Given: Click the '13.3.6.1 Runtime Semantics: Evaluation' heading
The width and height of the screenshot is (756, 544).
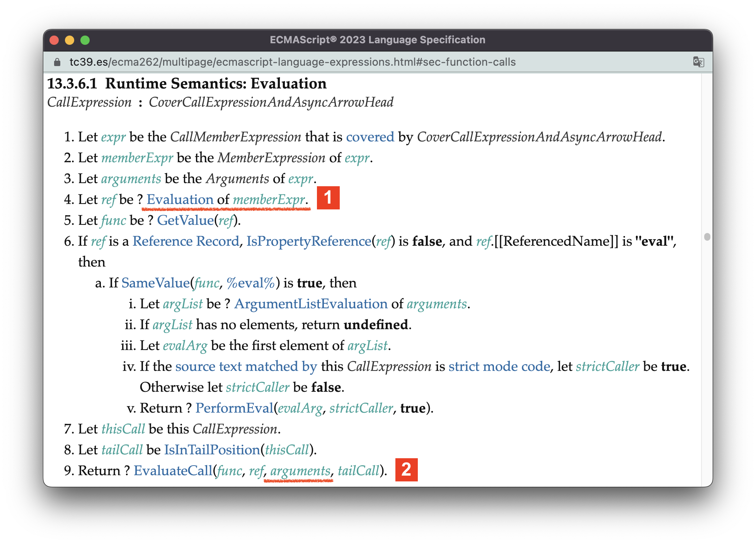Looking at the screenshot, I should point(187,83).
